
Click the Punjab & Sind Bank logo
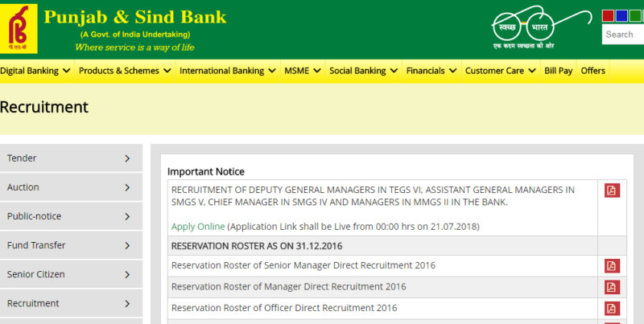tap(19, 28)
